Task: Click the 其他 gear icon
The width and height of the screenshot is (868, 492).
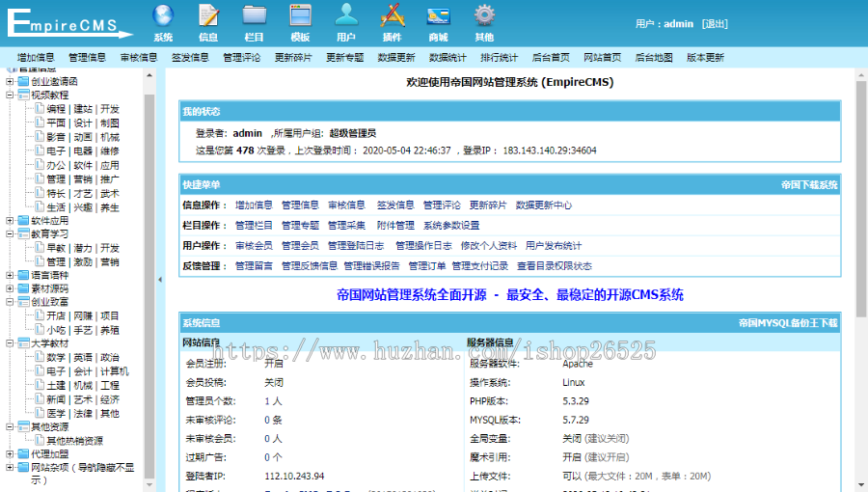Action: [x=484, y=16]
